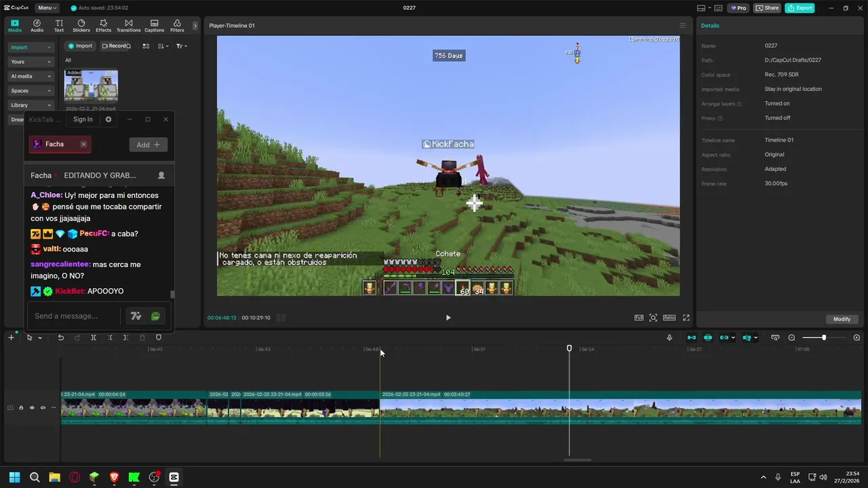
Task: Switch media grid view layout
Action: pyautogui.click(x=146, y=46)
